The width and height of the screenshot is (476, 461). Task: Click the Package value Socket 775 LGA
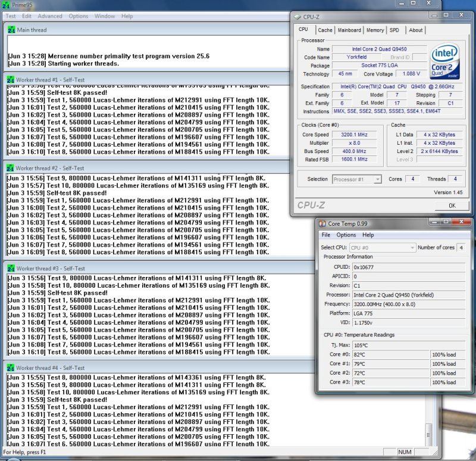[x=380, y=66]
